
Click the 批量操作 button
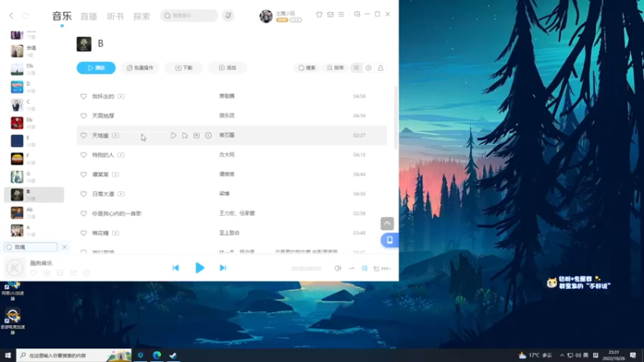(x=140, y=68)
